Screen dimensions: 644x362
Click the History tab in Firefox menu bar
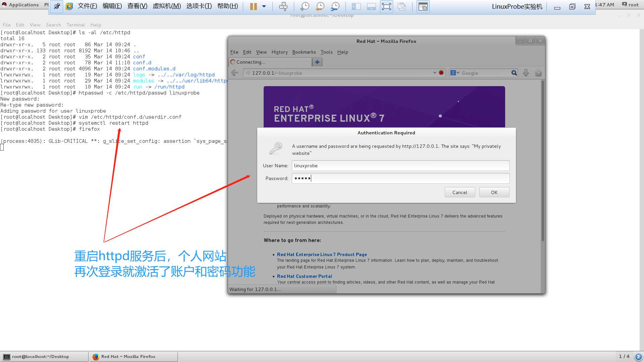[x=279, y=52]
